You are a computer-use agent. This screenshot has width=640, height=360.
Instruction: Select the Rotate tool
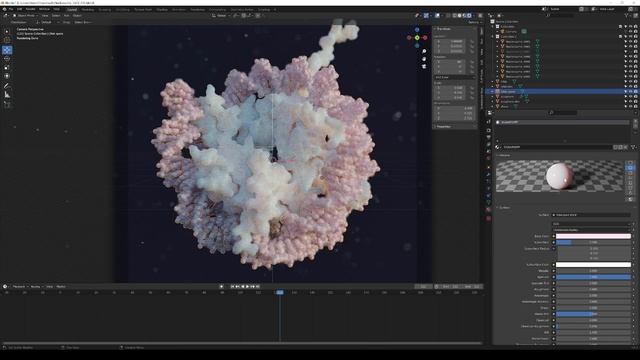click(x=7, y=59)
